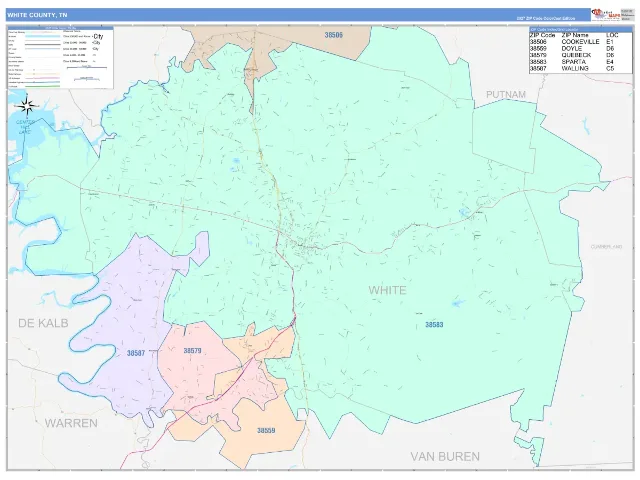The width and height of the screenshot is (640, 480).
Task: Click the E1 location cell for Cookeville
Action: 610,42
